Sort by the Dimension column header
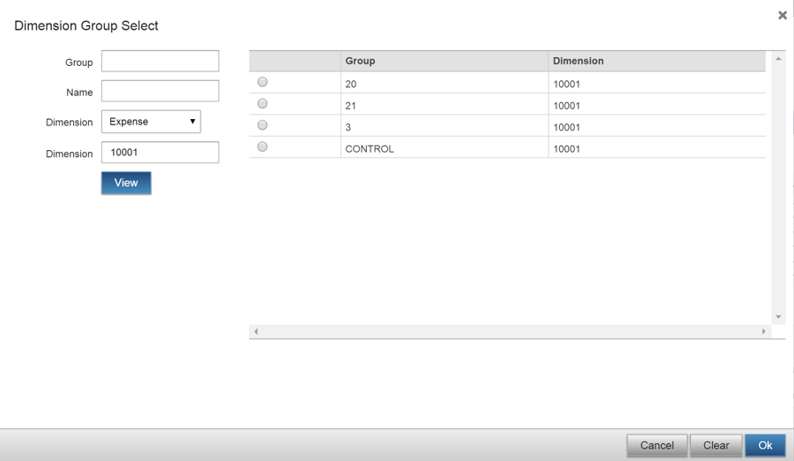Screen dimensions: 794x461 656,61
